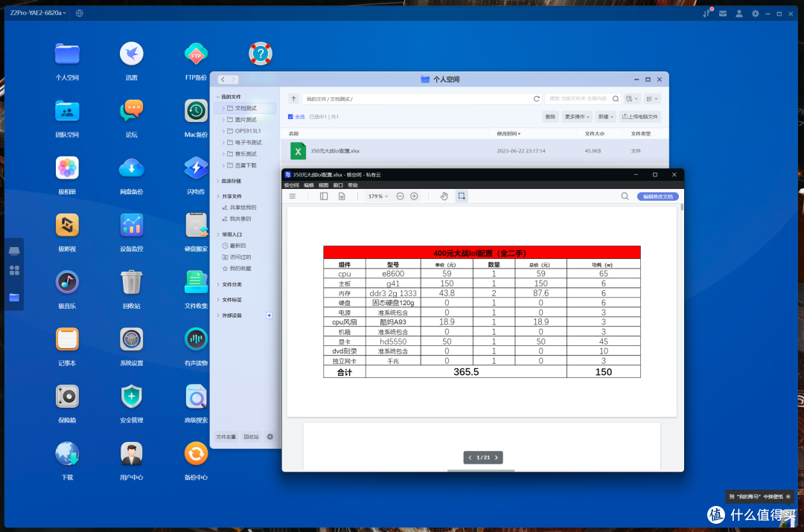This screenshot has height=532, width=804.
Task: Click the 编辑修改文档 button
Action: tap(657, 196)
